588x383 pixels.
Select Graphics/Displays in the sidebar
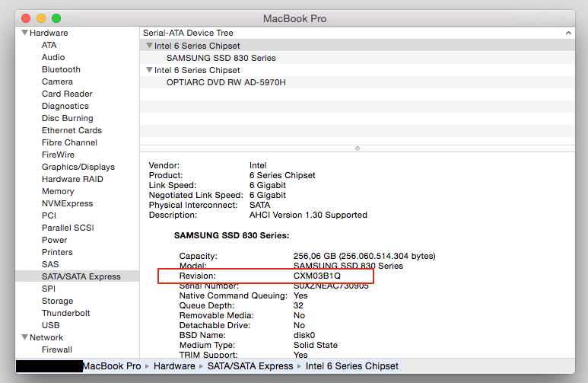78,167
